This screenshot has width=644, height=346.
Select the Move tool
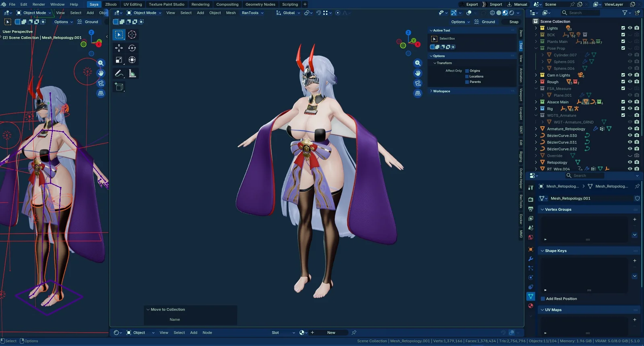pos(119,48)
